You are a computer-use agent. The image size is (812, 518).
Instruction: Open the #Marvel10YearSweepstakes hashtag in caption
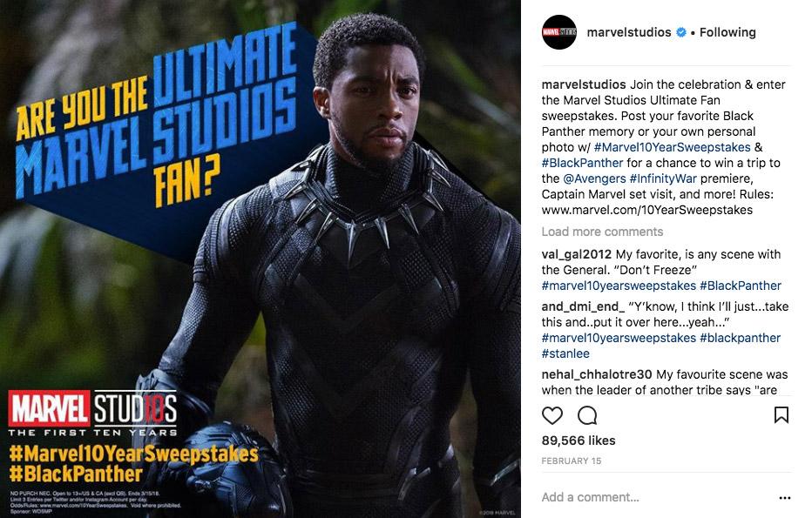click(x=673, y=147)
